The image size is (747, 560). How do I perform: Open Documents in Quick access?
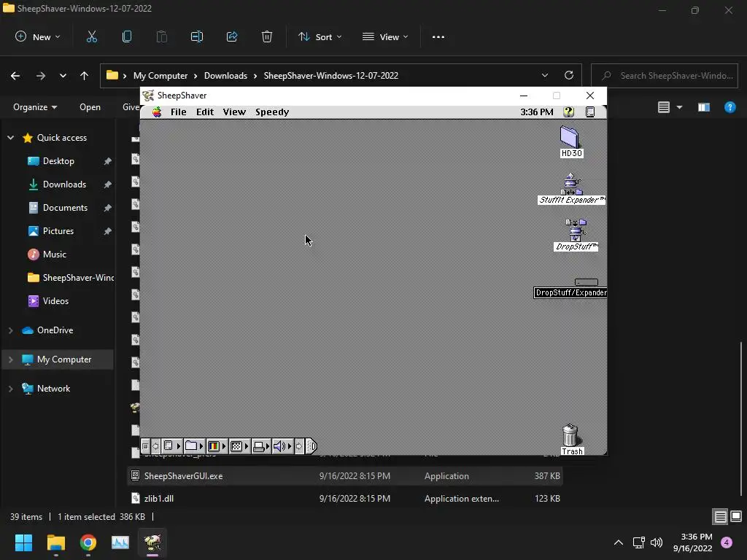pos(65,208)
